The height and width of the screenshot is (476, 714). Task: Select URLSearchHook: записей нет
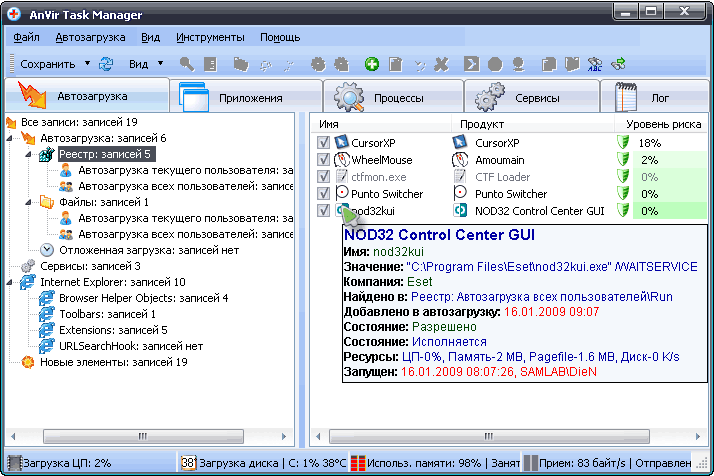click(x=131, y=346)
